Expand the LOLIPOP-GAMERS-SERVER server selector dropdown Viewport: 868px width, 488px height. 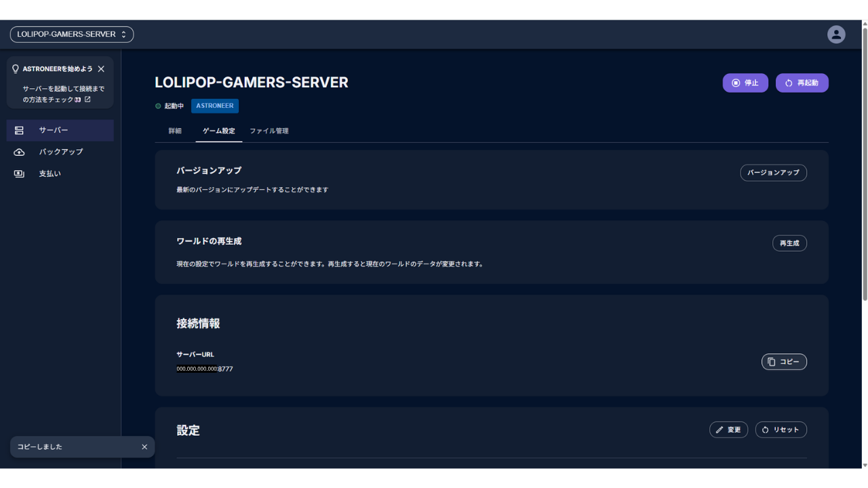72,35
